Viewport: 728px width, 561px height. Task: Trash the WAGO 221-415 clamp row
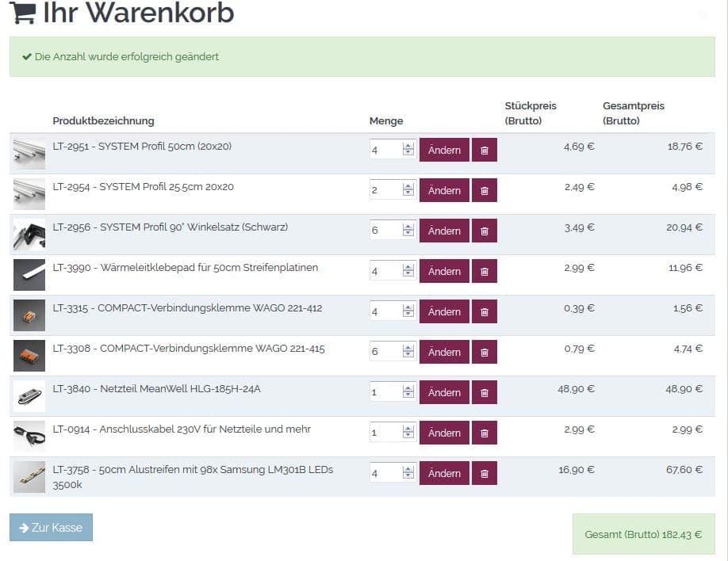(x=484, y=352)
